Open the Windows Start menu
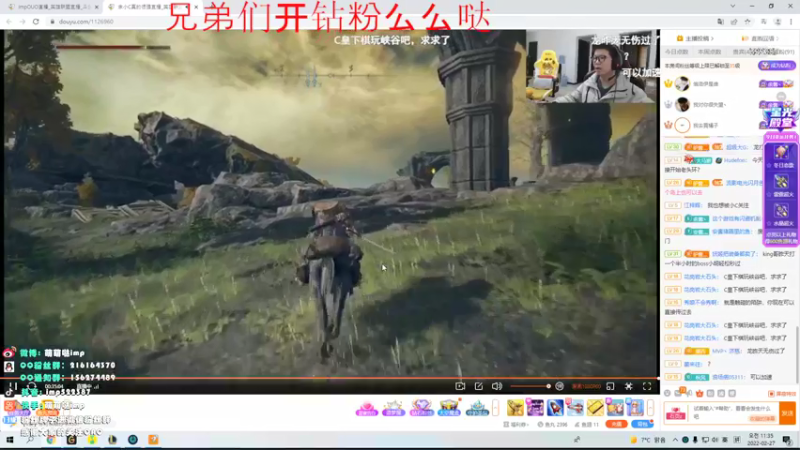The image size is (800, 450). pyautogui.click(x=9, y=439)
